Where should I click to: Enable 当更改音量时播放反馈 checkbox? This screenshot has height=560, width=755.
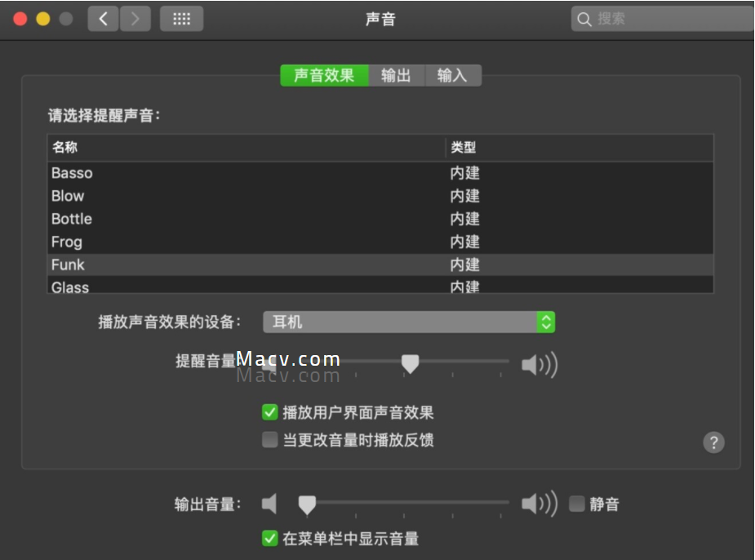click(x=269, y=440)
